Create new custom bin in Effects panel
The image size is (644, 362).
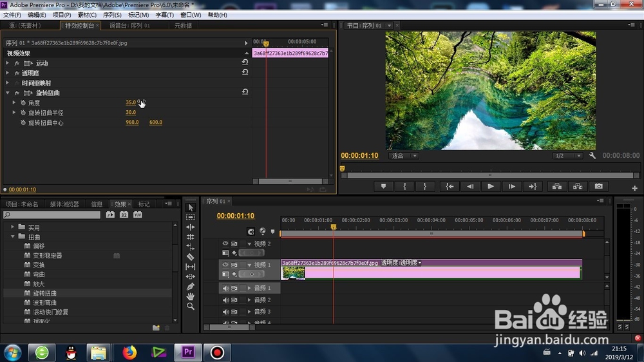(x=156, y=328)
